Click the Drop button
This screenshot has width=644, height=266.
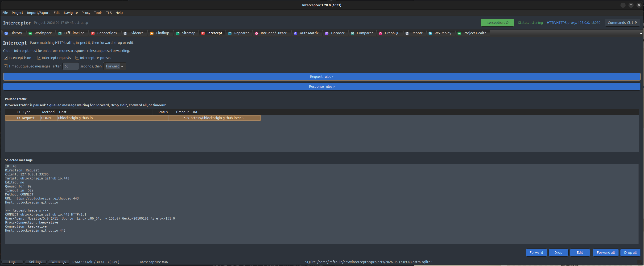click(x=558, y=253)
